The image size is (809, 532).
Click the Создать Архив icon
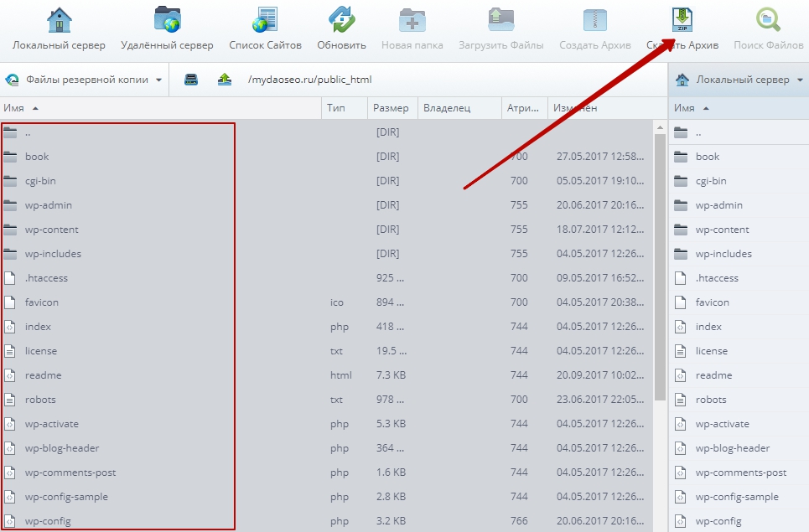(x=595, y=20)
